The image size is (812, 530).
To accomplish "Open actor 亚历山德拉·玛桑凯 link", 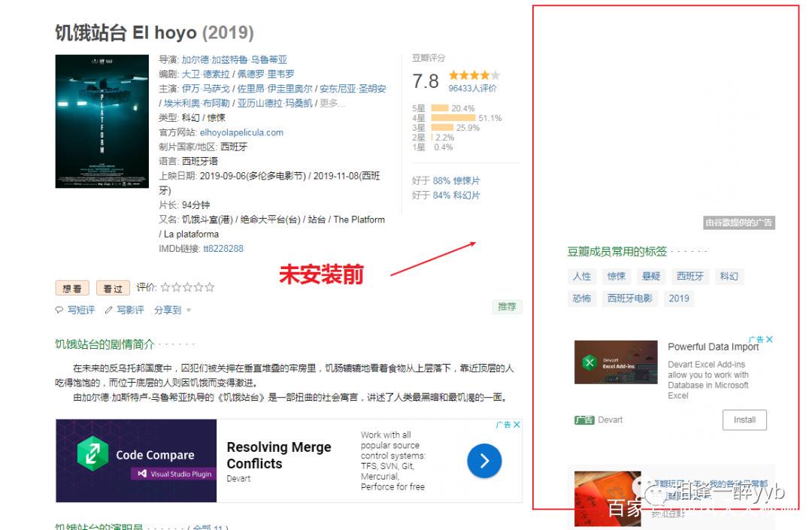I will point(274,104).
